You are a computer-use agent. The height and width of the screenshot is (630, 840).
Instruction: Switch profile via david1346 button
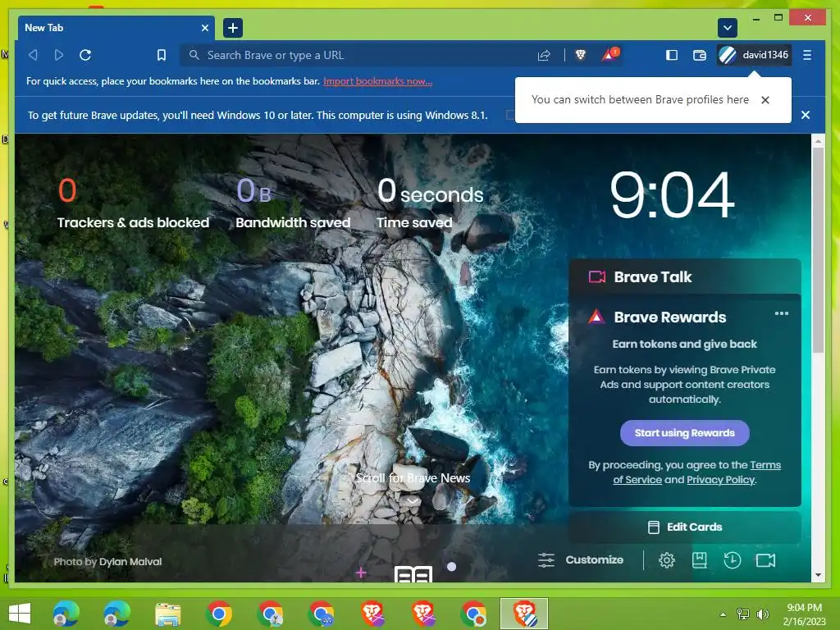coord(754,55)
